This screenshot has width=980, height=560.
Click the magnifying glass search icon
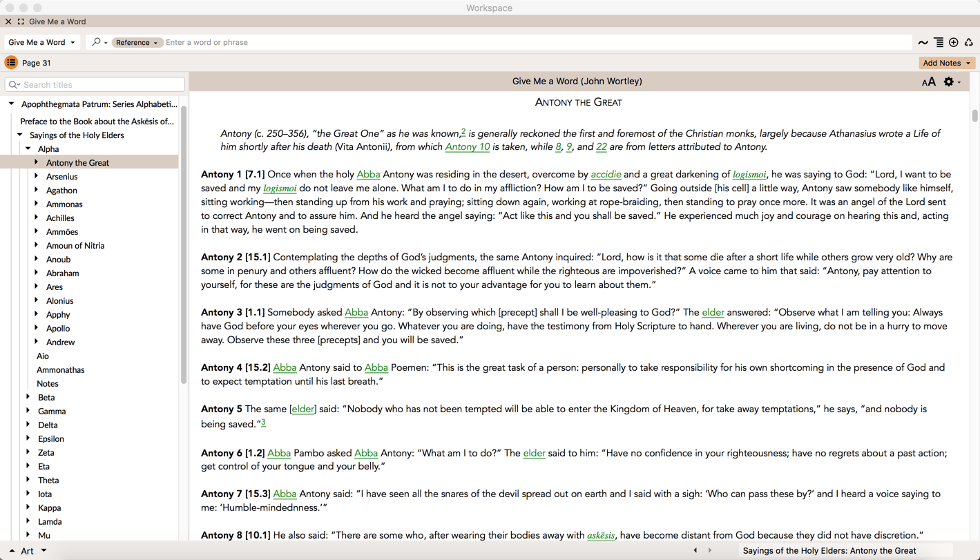click(96, 42)
